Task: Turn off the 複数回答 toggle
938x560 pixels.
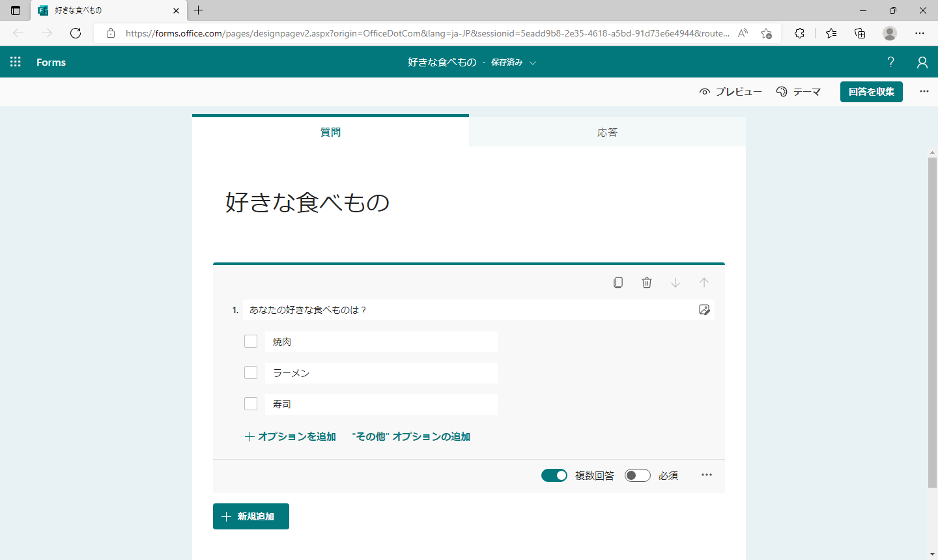Action: [x=554, y=475]
